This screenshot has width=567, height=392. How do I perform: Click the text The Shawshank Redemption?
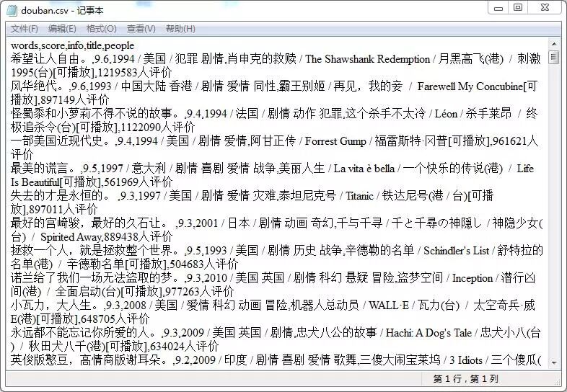click(367, 59)
